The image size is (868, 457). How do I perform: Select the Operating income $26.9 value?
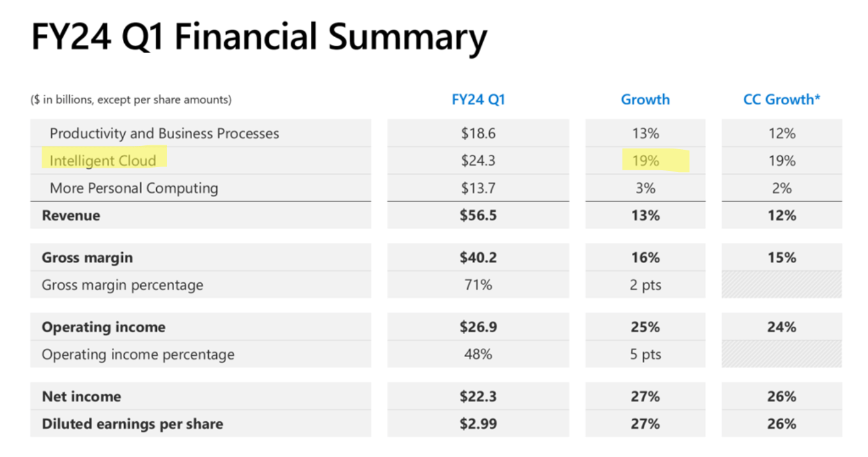[x=478, y=327]
